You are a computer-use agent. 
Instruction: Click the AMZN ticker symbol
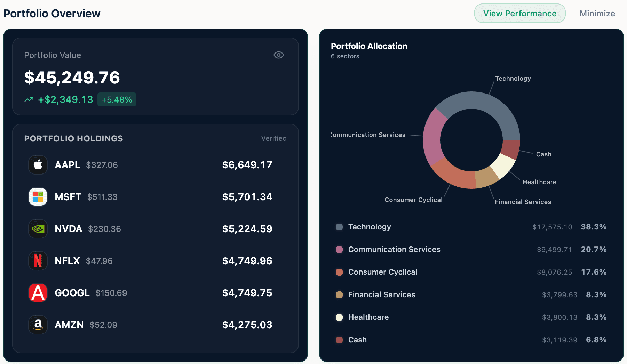click(x=69, y=325)
